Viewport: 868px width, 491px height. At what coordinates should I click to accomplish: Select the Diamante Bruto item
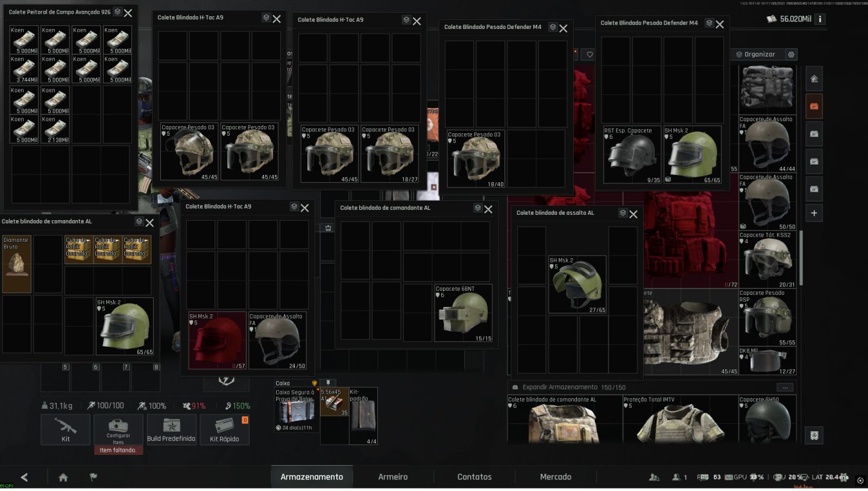point(17,264)
